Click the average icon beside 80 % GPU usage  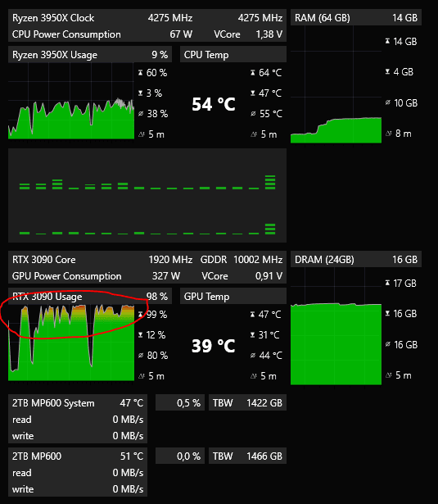tap(141, 355)
